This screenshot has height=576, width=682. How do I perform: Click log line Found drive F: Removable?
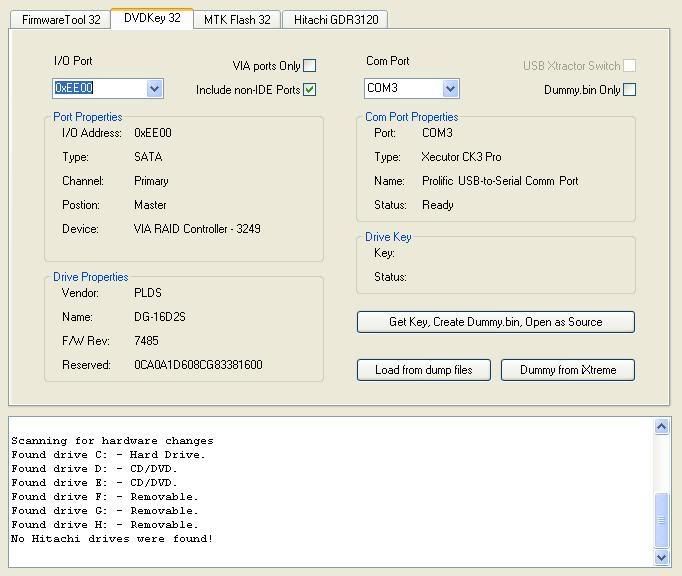(x=105, y=496)
